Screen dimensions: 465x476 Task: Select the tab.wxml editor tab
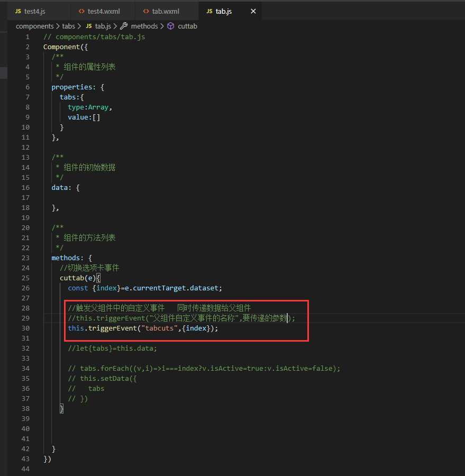pyautogui.click(x=166, y=11)
